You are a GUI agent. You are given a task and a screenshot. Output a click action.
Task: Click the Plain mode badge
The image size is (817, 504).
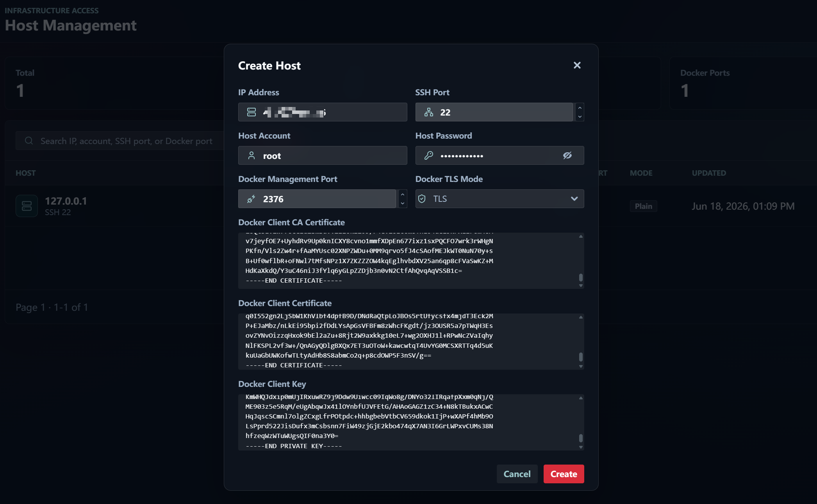(643, 206)
